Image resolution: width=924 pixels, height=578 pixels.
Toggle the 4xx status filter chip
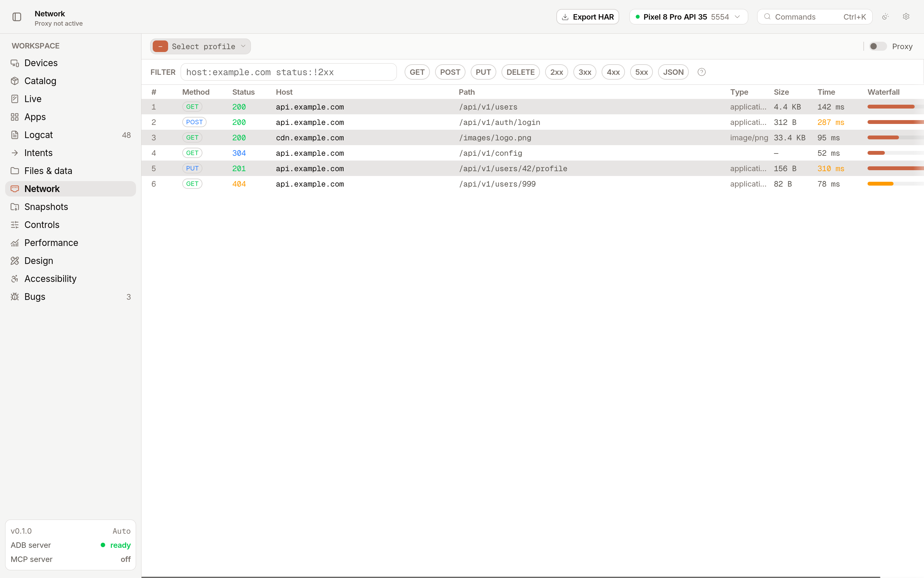[x=613, y=72]
